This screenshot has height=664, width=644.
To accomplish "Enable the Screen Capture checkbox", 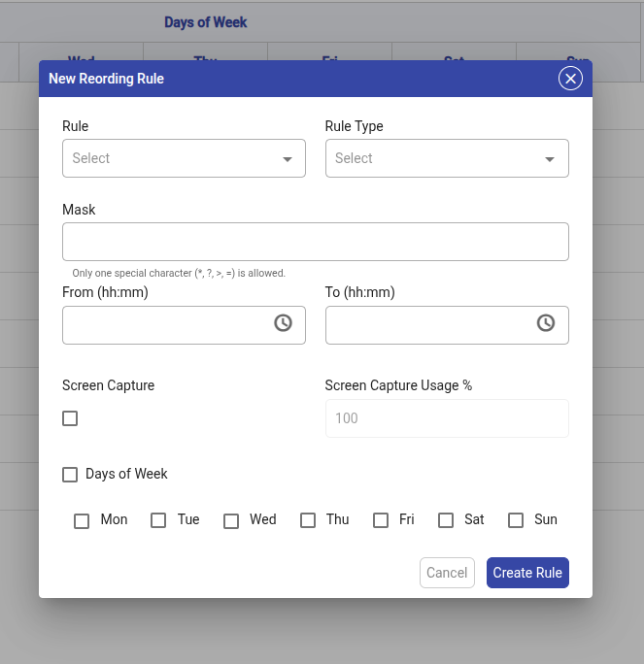I will [x=70, y=418].
